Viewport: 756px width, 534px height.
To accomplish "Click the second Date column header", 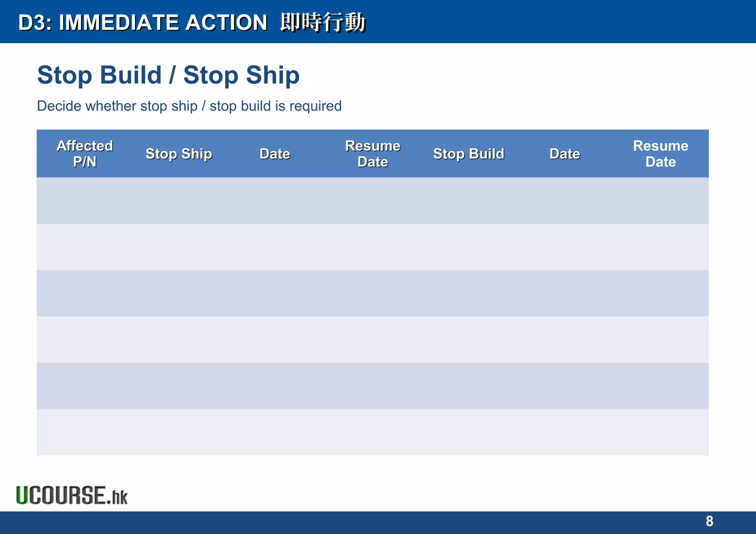I will [565, 154].
